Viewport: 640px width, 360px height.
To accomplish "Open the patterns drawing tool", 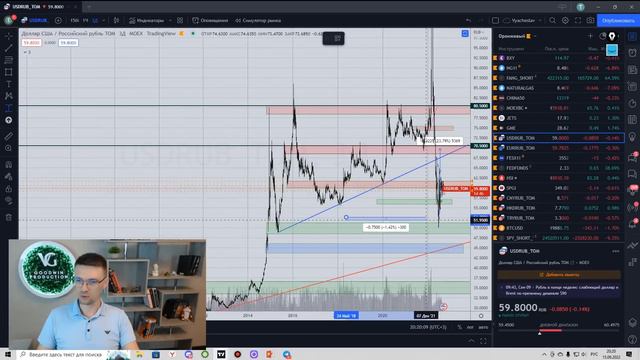I will pos(9,96).
